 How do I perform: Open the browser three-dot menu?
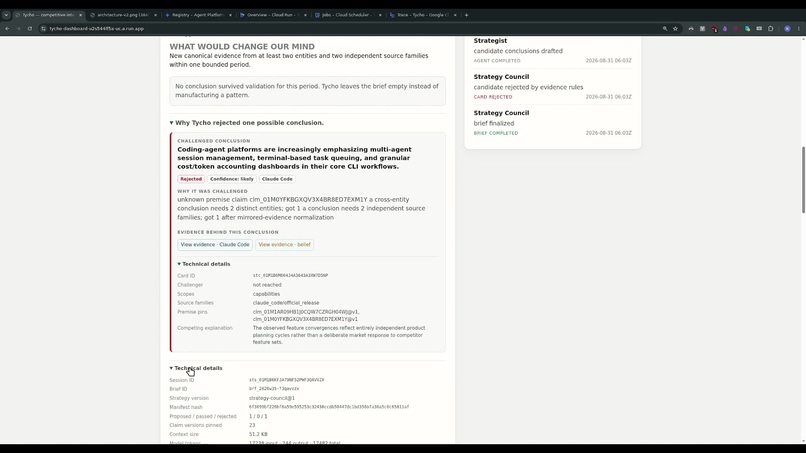pyautogui.click(x=798, y=29)
